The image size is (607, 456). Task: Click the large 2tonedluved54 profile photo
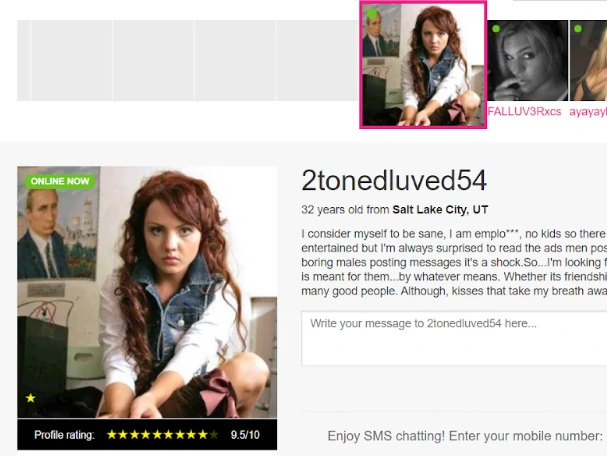click(147, 292)
